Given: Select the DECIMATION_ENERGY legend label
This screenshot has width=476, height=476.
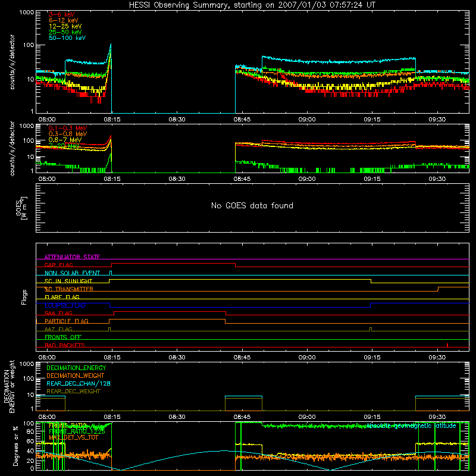Looking at the screenshot, I should pyautogui.click(x=76, y=368).
